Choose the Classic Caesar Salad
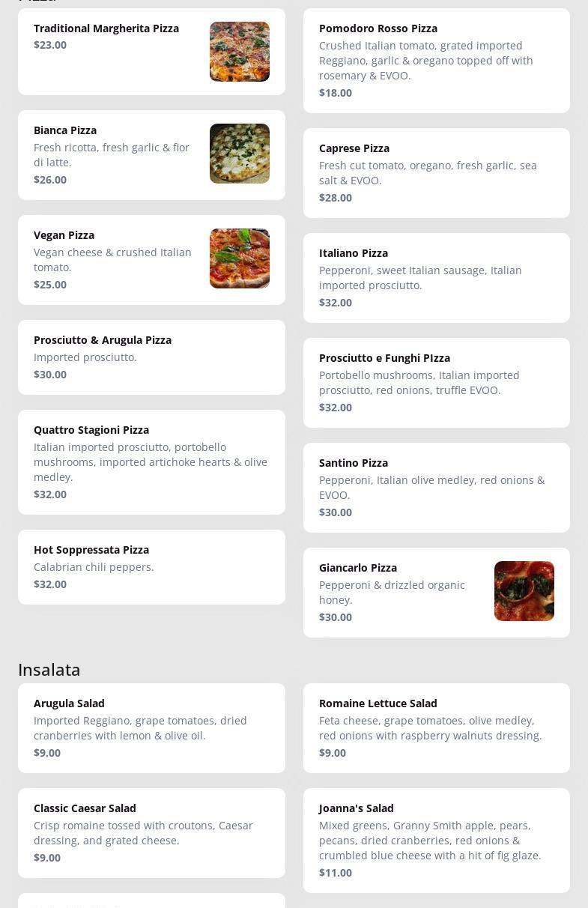 (x=151, y=833)
